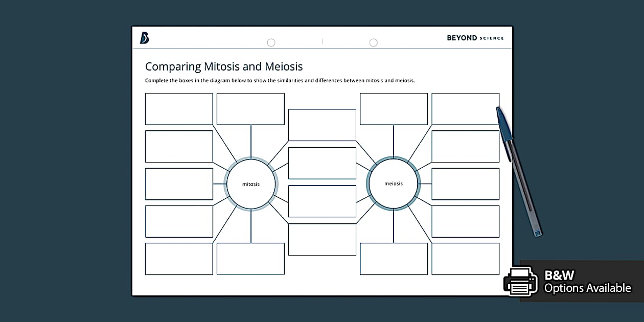Click the Beyond logo in the top-left corner
This screenshot has width=644, height=322.
tap(145, 37)
